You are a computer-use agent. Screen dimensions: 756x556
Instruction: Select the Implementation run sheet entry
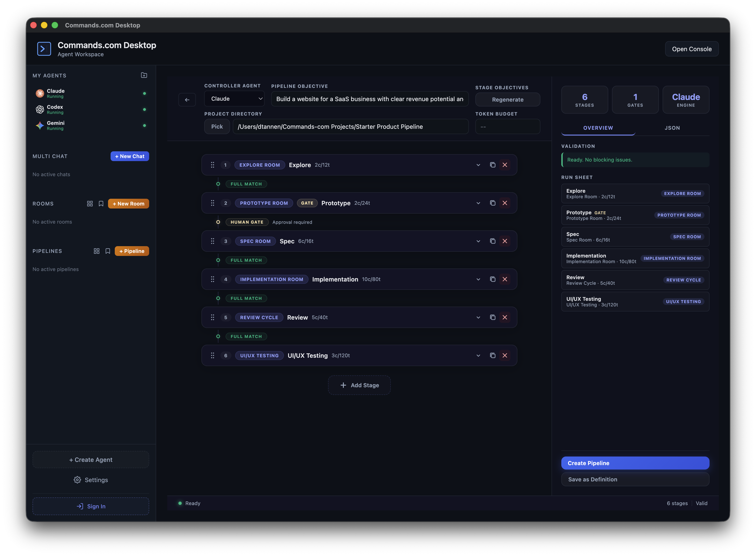pos(635,258)
